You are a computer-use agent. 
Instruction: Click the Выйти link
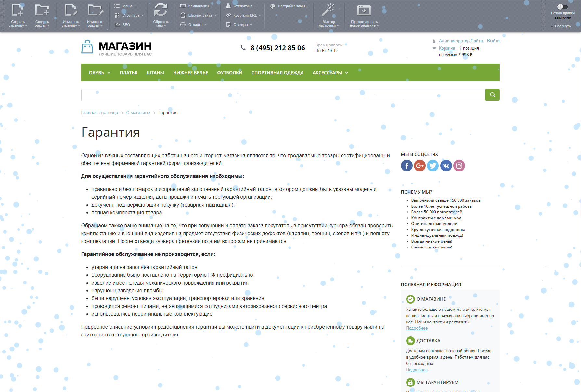point(493,41)
